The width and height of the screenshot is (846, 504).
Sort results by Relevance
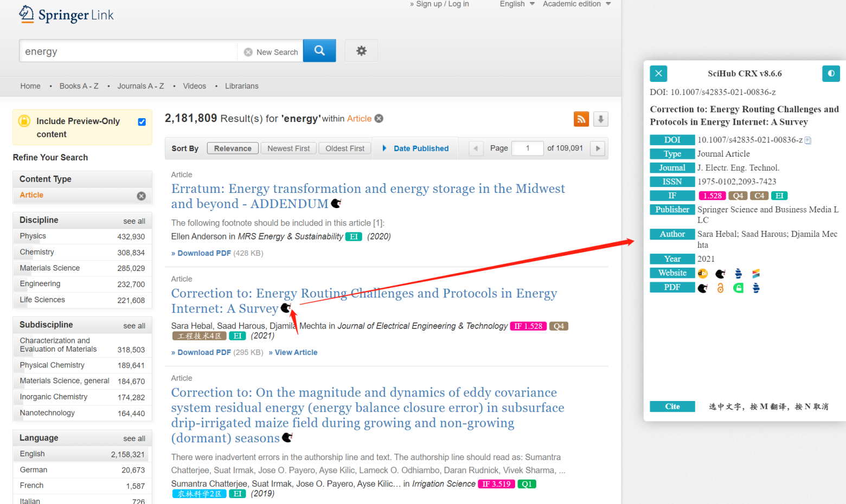pyautogui.click(x=233, y=148)
